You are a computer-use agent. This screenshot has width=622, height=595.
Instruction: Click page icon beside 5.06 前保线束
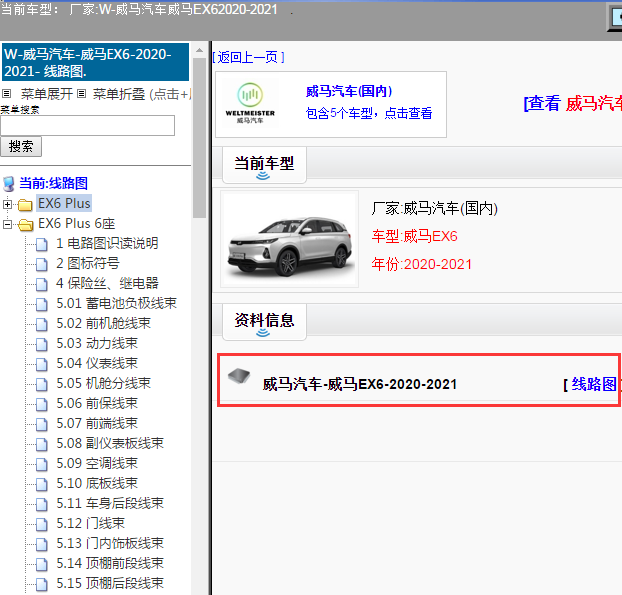(42, 404)
